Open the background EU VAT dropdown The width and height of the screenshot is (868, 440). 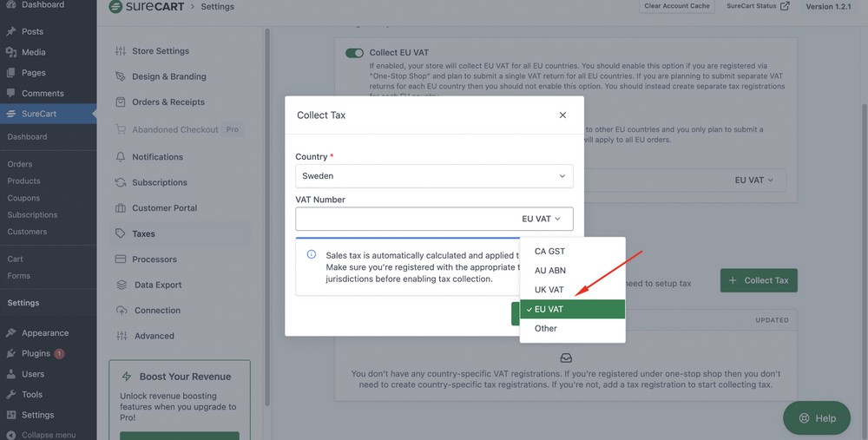[x=753, y=180]
